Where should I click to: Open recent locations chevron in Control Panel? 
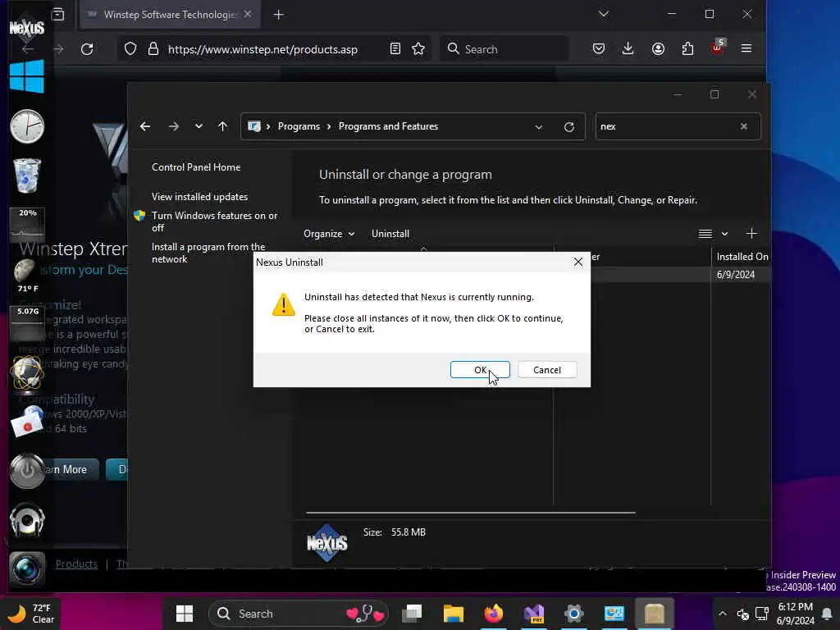pos(199,126)
